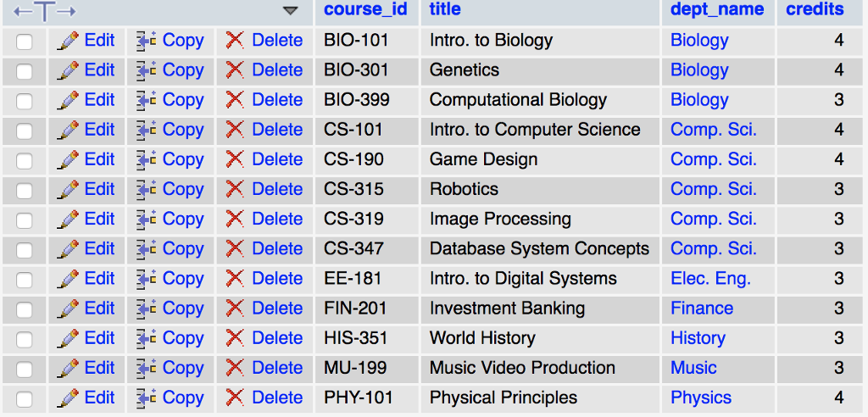Select the Game Design row checkbox
The height and width of the screenshot is (417, 868).
point(25,160)
